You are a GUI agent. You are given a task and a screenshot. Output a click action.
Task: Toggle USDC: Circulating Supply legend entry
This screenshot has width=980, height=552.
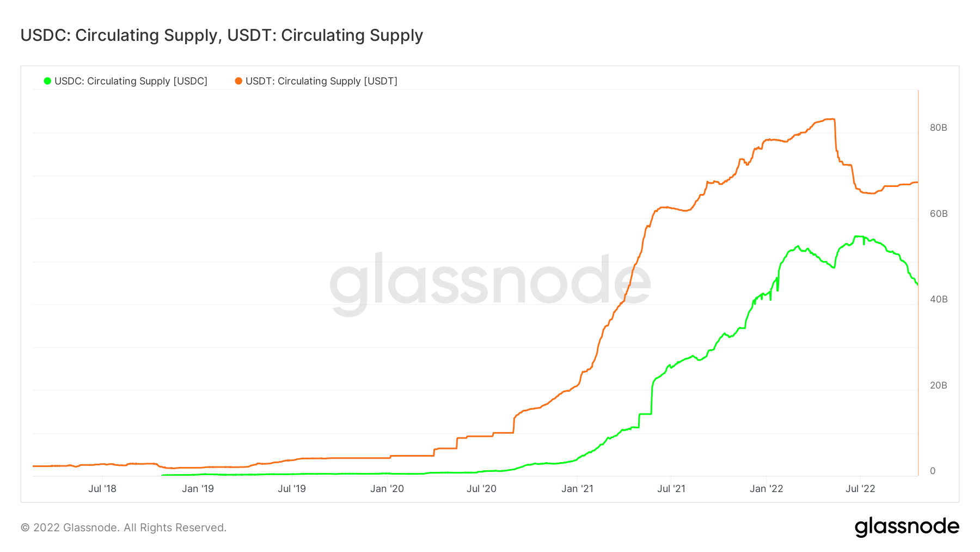click(126, 81)
